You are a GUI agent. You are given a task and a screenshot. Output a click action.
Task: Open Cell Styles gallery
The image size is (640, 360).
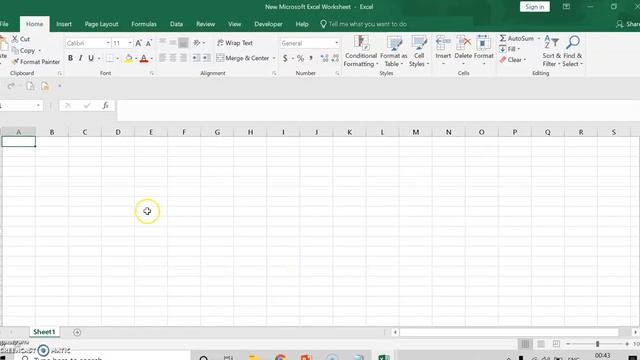tap(419, 51)
